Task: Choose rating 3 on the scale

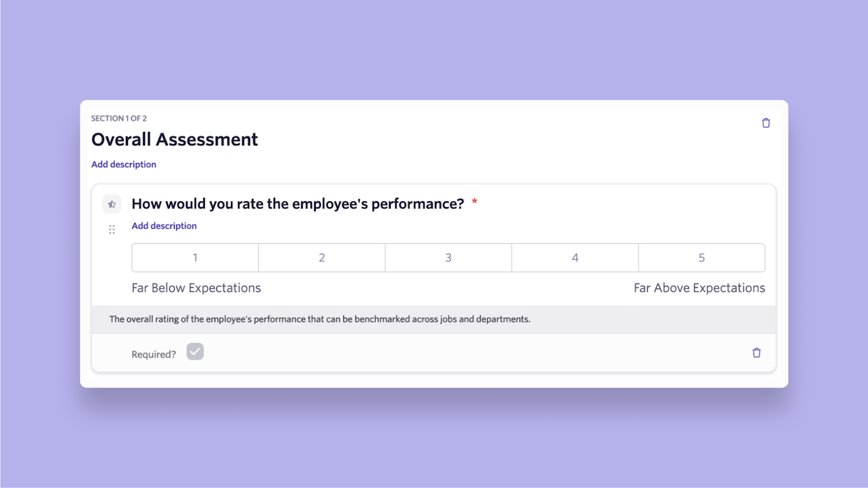Action: pyautogui.click(x=448, y=258)
